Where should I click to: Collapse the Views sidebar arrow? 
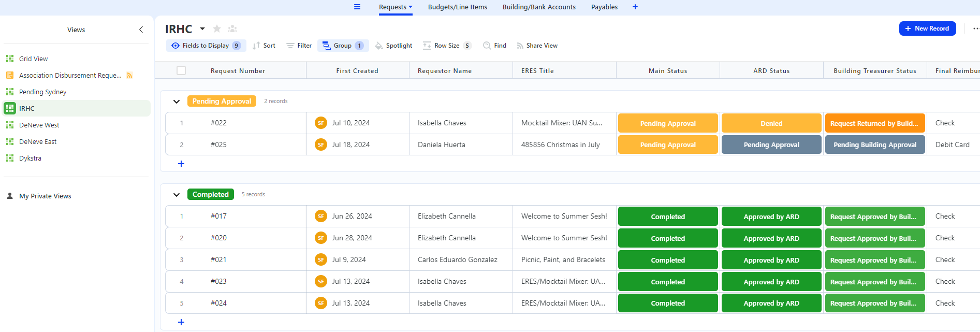tap(141, 30)
